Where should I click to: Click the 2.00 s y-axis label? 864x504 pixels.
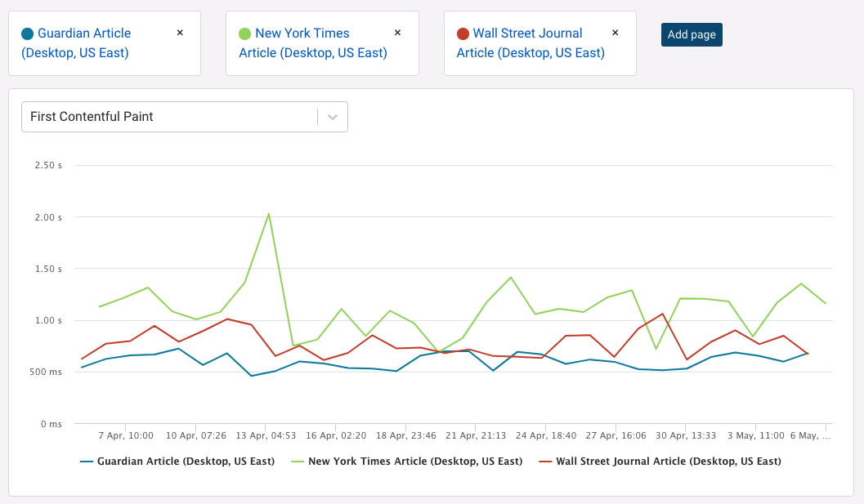(48, 217)
